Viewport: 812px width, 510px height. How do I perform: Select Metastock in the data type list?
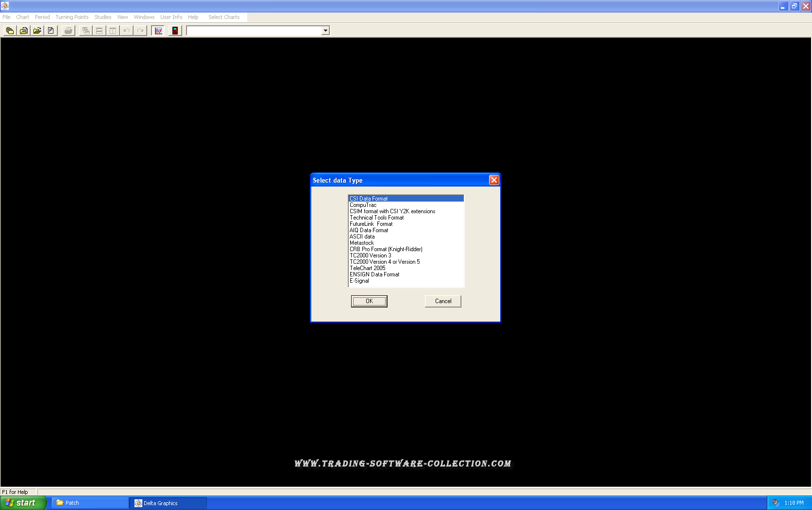click(362, 243)
